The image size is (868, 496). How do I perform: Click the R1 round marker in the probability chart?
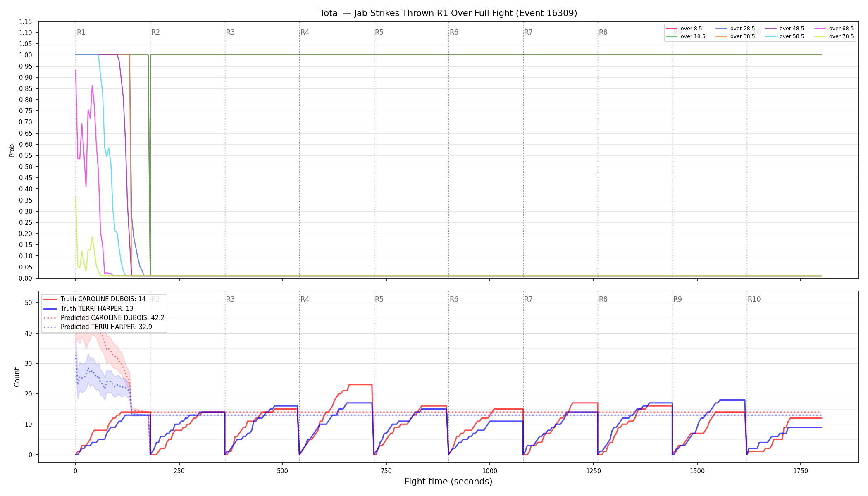[x=81, y=32]
